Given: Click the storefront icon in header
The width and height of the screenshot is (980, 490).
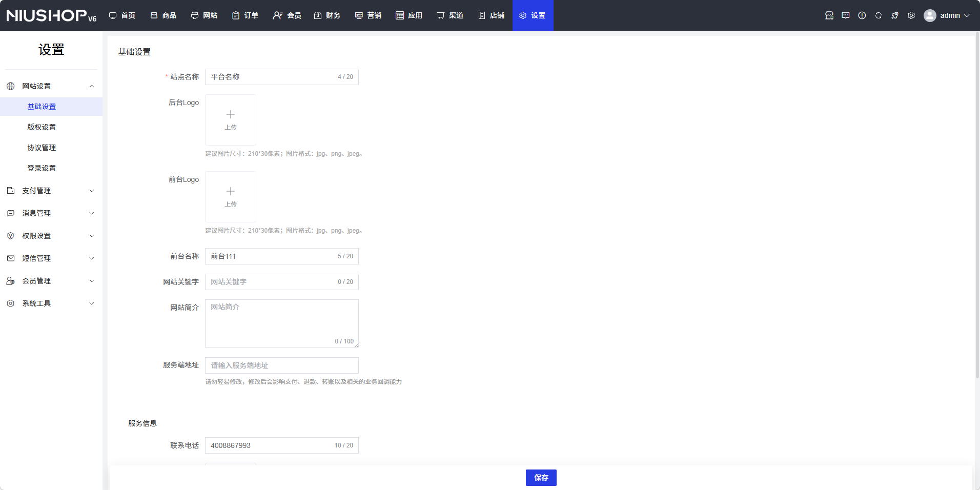Looking at the screenshot, I should tap(829, 15).
